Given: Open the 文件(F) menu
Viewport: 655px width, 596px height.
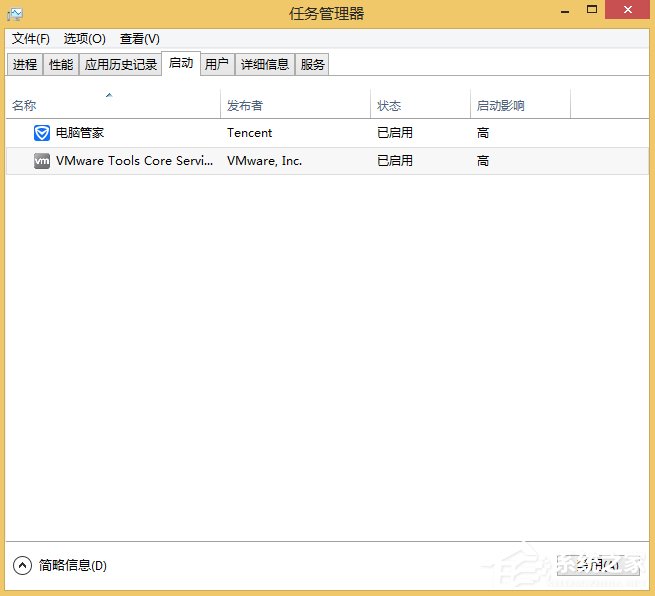Looking at the screenshot, I should 31,39.
